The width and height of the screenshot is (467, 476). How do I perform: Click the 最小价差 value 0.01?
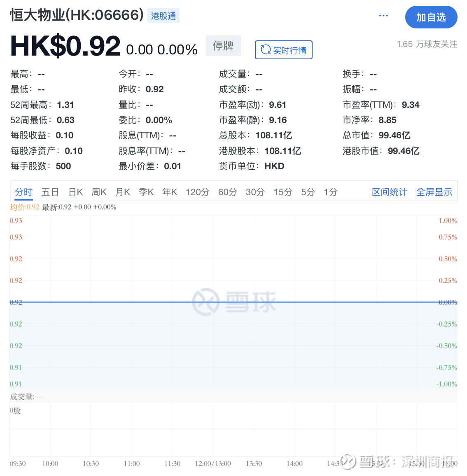[x=173, y=166]
